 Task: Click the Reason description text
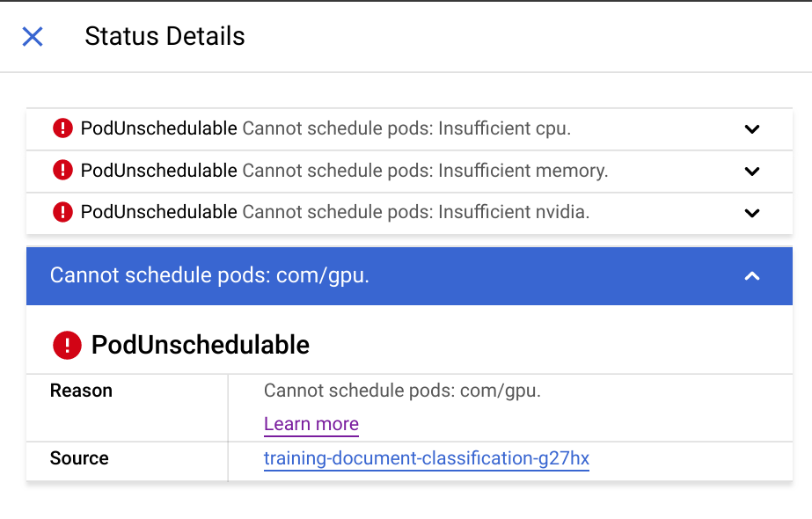(x=402, y=391)
